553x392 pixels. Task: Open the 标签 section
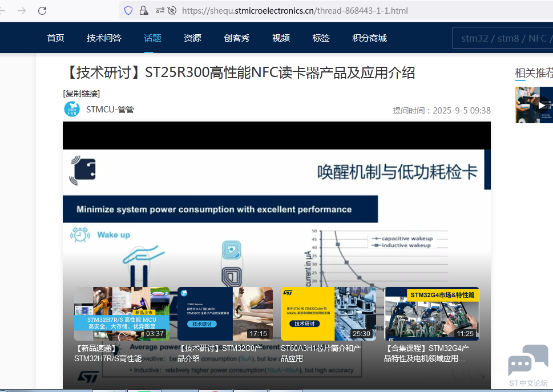tap(321, 38)
